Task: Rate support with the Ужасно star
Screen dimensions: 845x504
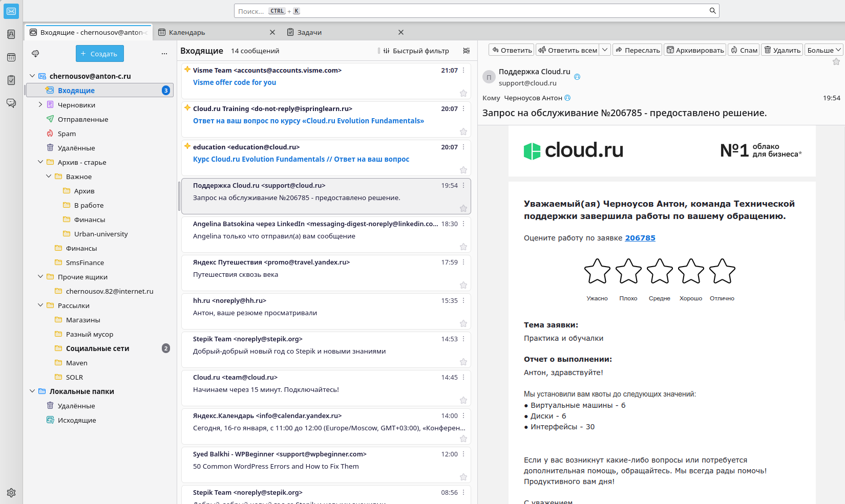Action: (x=597, y=271)
